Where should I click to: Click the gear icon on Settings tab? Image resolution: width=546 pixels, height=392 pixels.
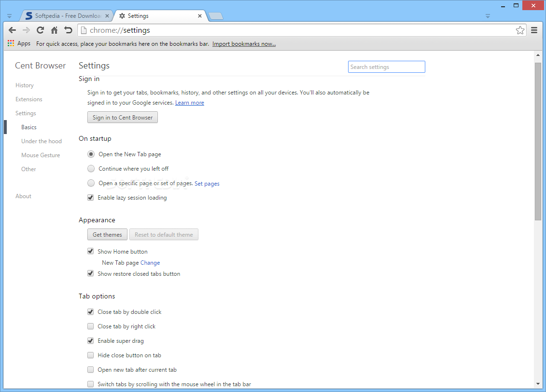pos(122,15)
